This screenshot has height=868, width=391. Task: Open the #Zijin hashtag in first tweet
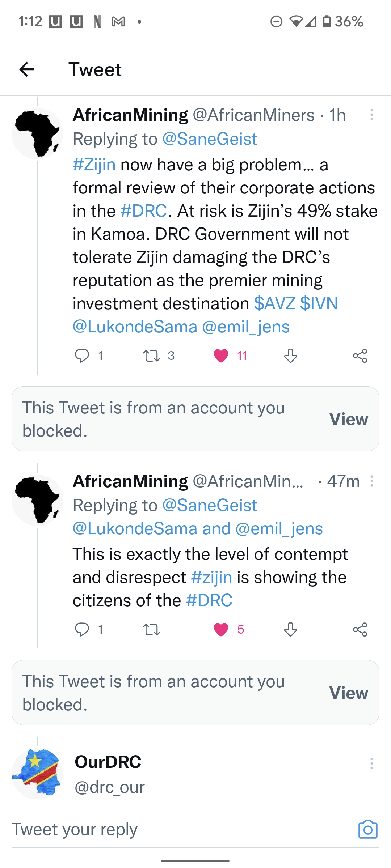pyautogui.click(x=94, y=165)
